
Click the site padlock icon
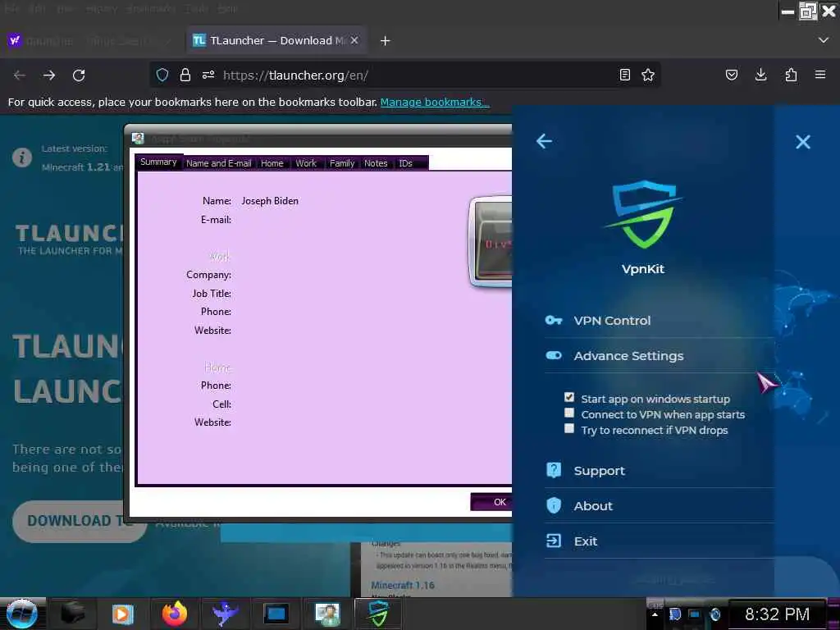(x=185, y=75)
